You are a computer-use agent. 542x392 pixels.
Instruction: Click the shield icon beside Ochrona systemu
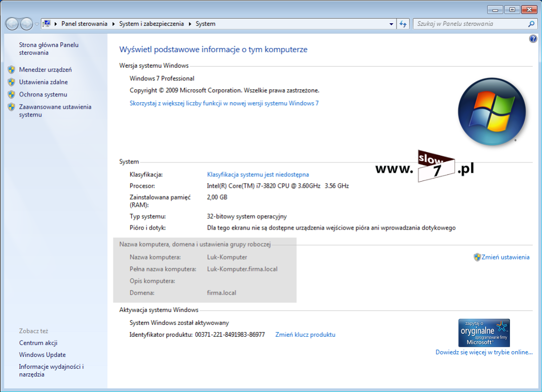click(x=11, y=94)
